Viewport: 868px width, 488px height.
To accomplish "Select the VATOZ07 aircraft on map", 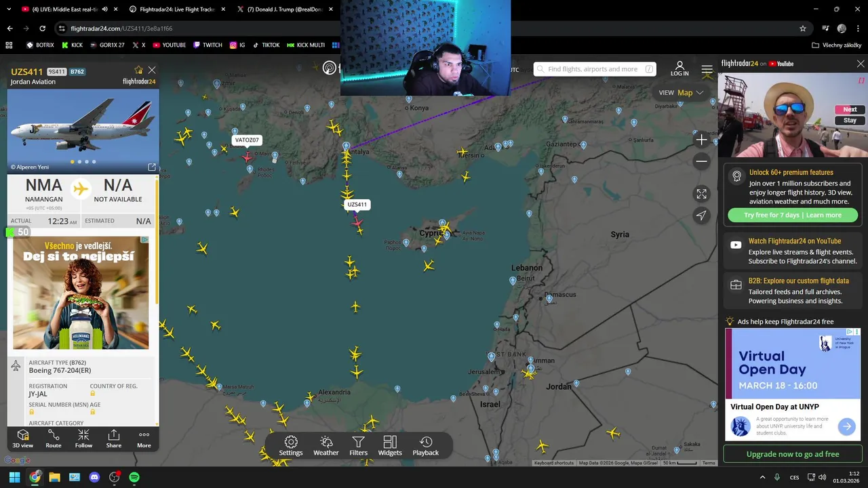I will (x=247, y=157).
